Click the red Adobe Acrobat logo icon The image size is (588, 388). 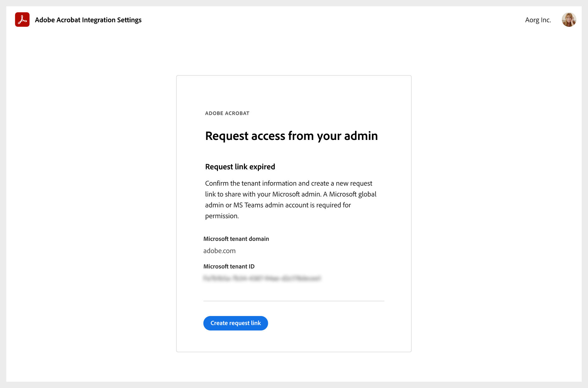coord(22,19)
